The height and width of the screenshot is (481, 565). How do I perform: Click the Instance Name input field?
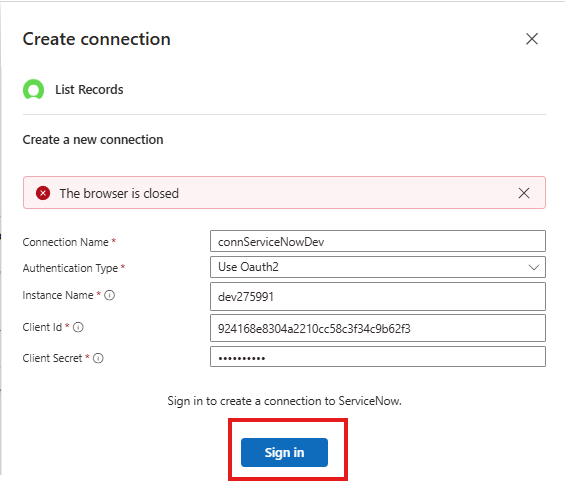pyautogui.click(x=378, y=297)
